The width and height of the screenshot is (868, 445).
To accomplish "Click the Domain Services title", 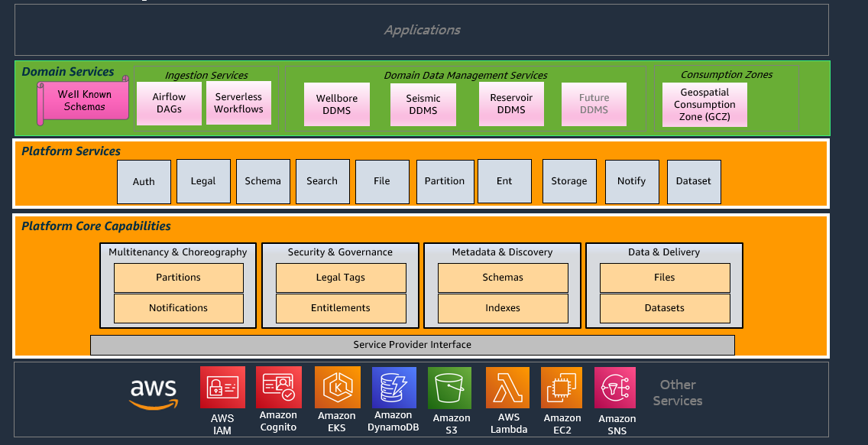I will coord(67,71).
